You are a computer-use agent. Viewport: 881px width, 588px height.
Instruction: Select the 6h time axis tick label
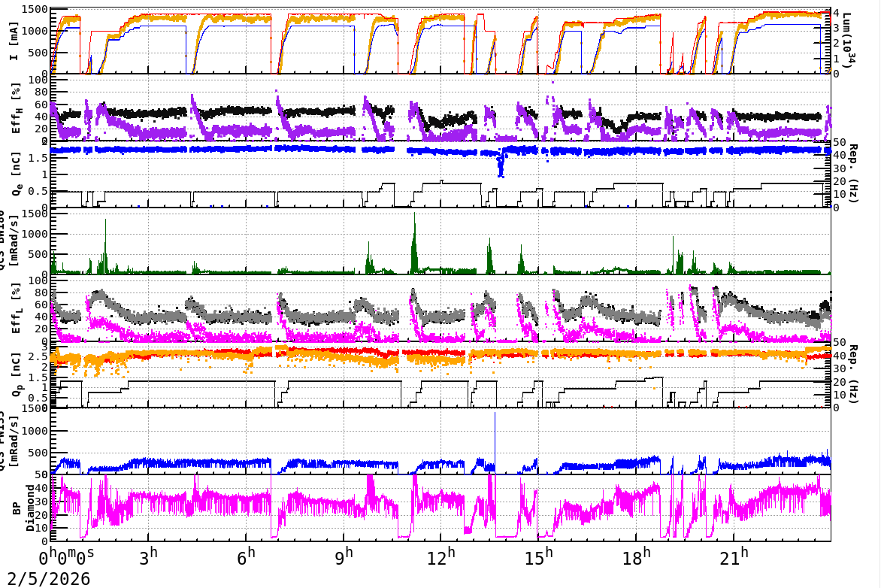[x=246, y=557]
